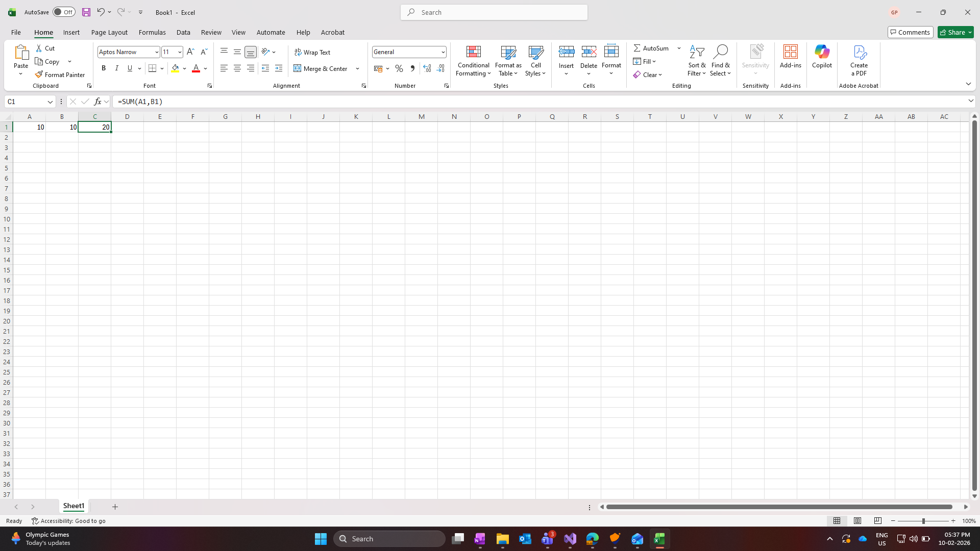The width and height of the screenshot is (980, 551).
Task: Apply the Percent Style format
Action: pos(399,68)
